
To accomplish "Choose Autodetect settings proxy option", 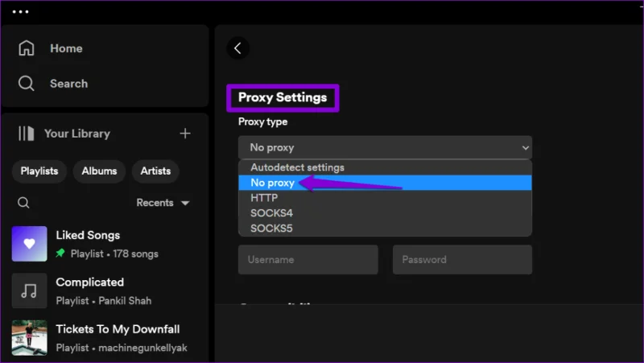I will pyautogui.click(x=386, y=167).
